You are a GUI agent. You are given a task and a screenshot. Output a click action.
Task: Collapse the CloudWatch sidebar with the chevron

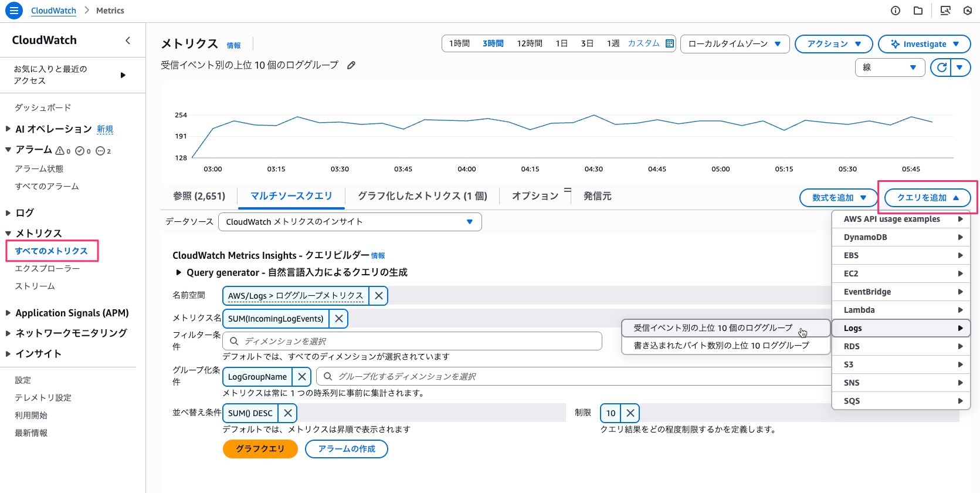pyautogui.click(x=128, y=40)
